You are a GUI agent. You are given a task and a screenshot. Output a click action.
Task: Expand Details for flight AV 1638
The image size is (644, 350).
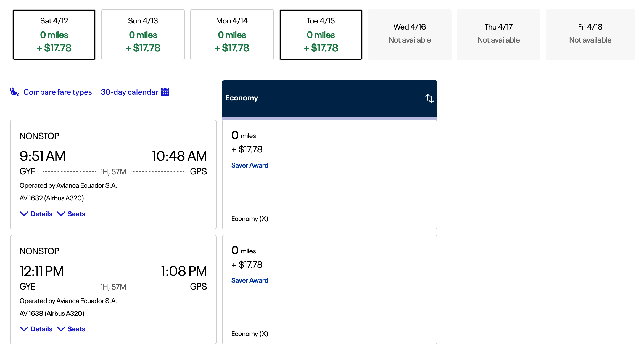pyautogui.click(x=36, y=329)
